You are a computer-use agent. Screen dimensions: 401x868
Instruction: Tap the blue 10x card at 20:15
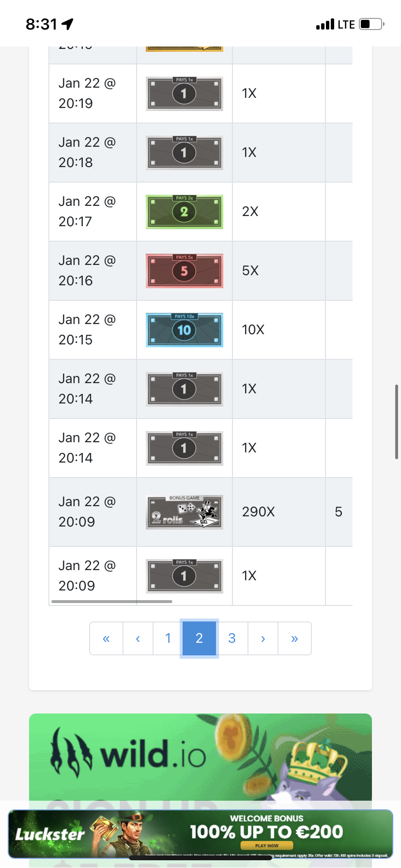pyautogui.click(x=185, y=330)
